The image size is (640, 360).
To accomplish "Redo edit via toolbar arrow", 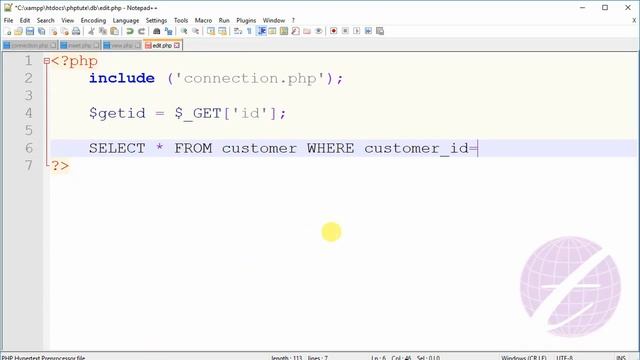I will pyautogui.click(x=141, y=31).
